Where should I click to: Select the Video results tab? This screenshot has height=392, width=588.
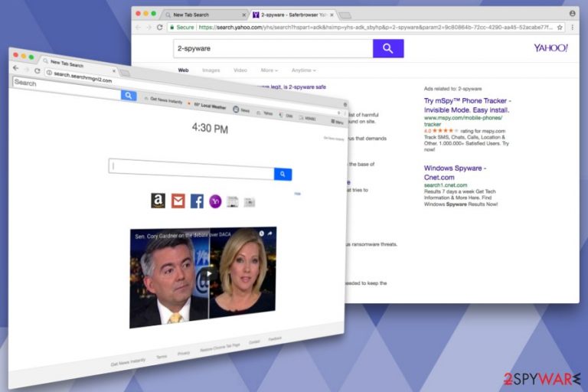click(240, 70)
